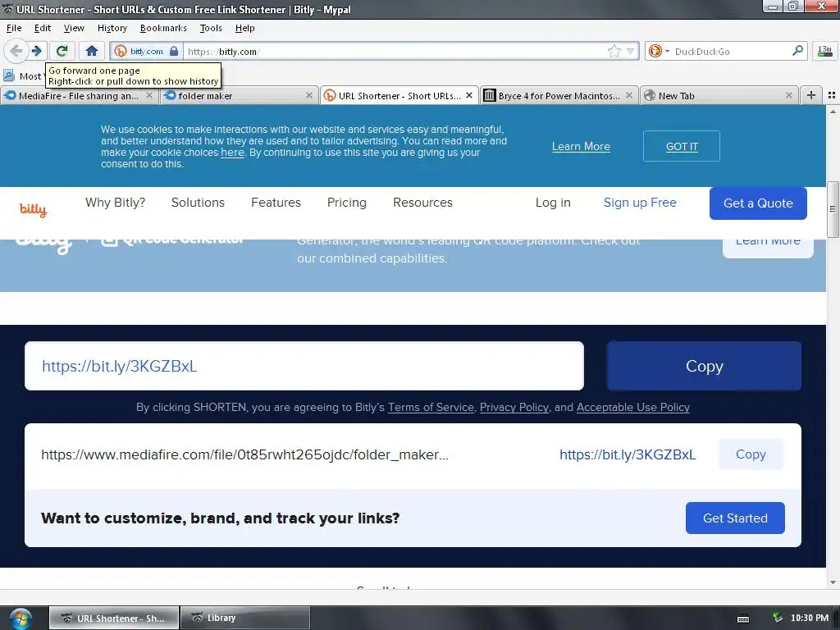Open the Acceptable Use Policy link
The image size is (840, 630).
tap(633, 407)
